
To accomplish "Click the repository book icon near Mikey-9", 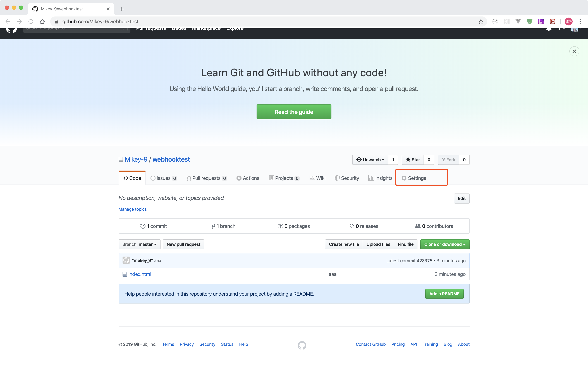I will [121, 159].
